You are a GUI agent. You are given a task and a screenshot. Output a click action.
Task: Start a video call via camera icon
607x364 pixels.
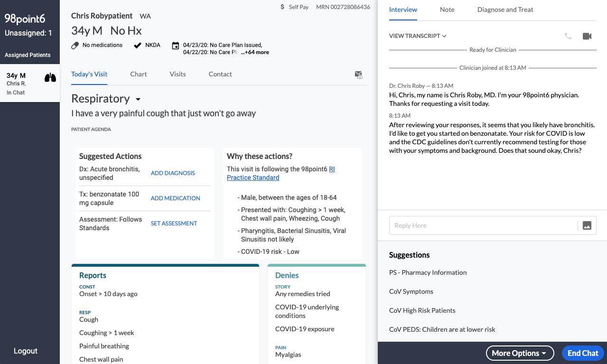(587, 36)
